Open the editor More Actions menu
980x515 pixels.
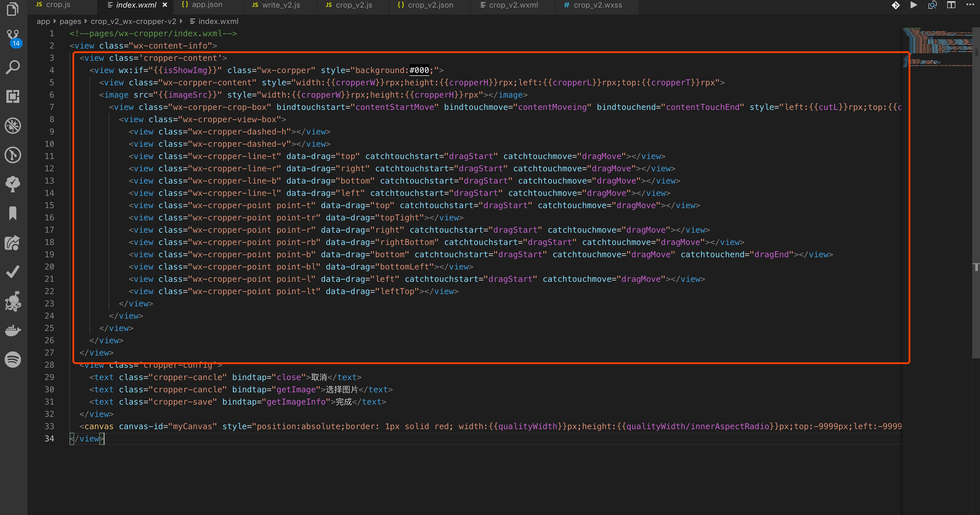click(x=970, y=5)
